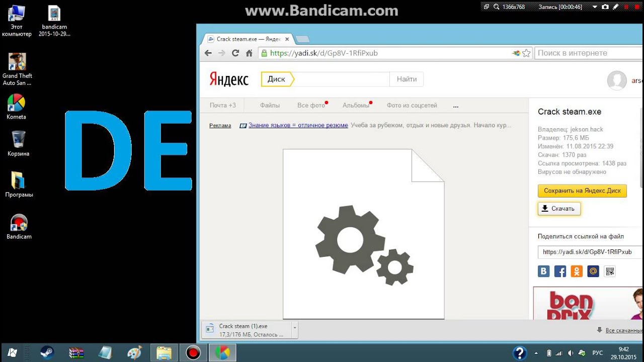Open a new browser tab
This screenshot has height=362, width=644.
click(x=302, y=39)
